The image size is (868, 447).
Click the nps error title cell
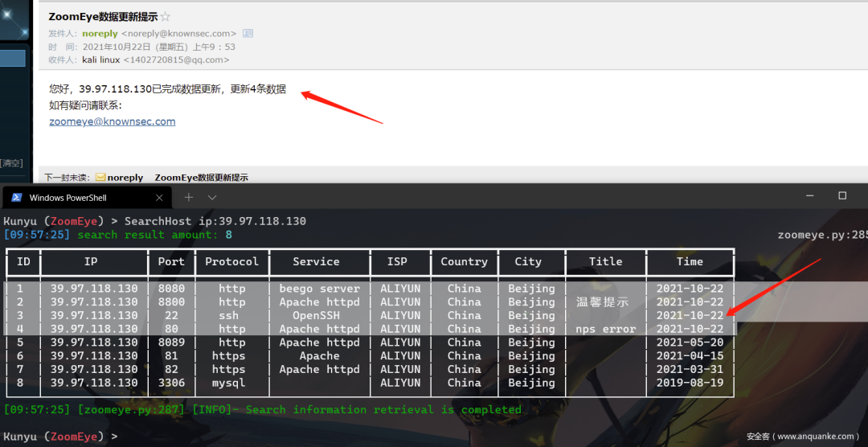click(606, 329)
